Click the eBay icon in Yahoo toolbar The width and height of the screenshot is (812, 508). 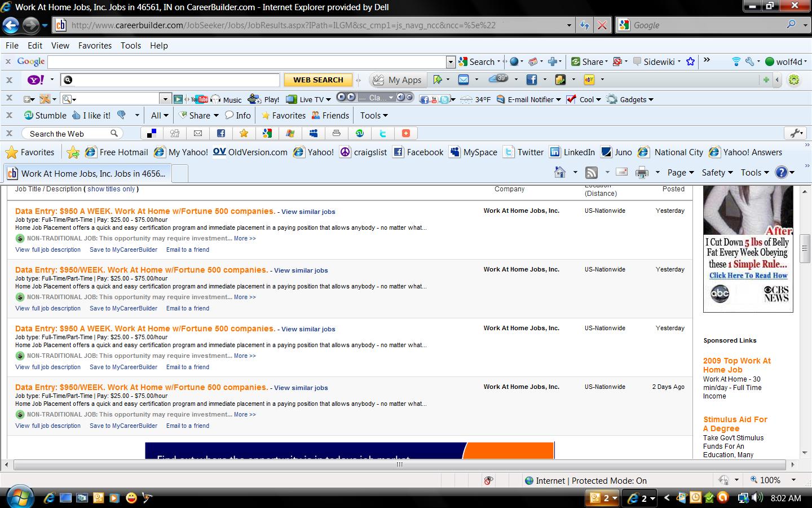589,80
